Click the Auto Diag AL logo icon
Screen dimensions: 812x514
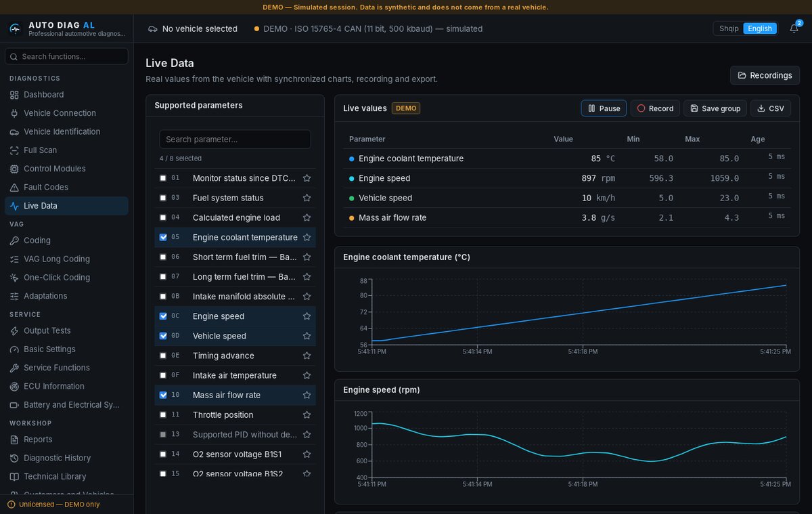(15, 28)
